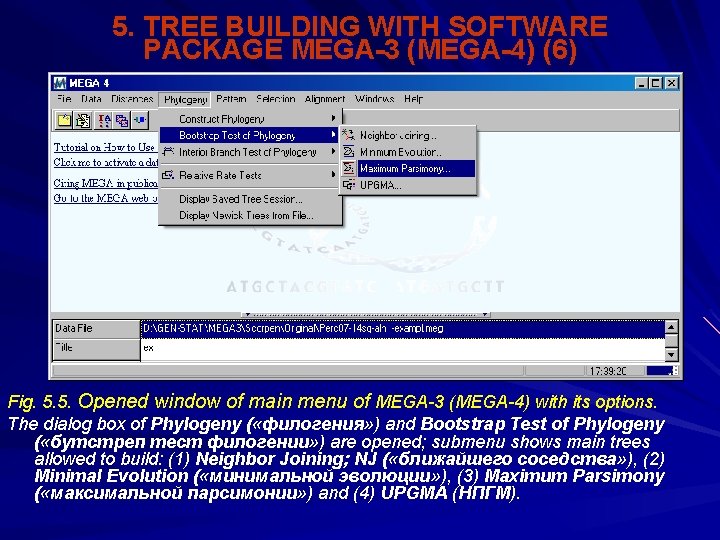Click the Maximum Parsimony icon in submenu
Image resolution: width=720 pixels, height=540 pixels.
[349, 168]
